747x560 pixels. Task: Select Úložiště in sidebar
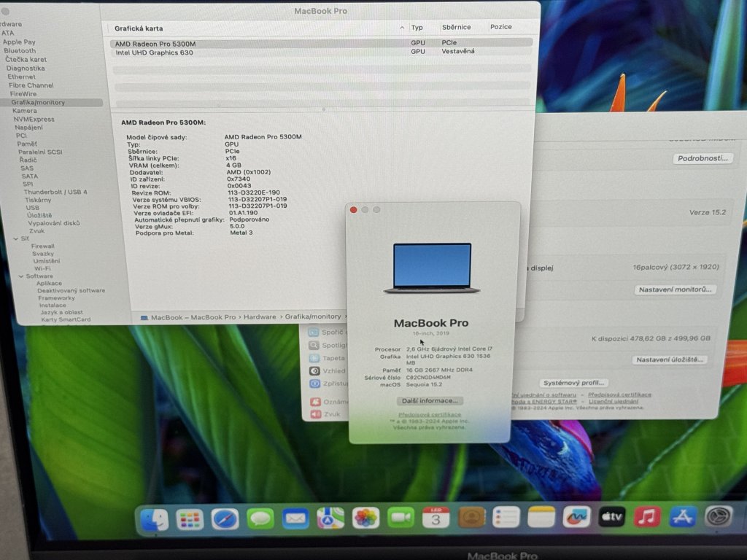(39, 215)
